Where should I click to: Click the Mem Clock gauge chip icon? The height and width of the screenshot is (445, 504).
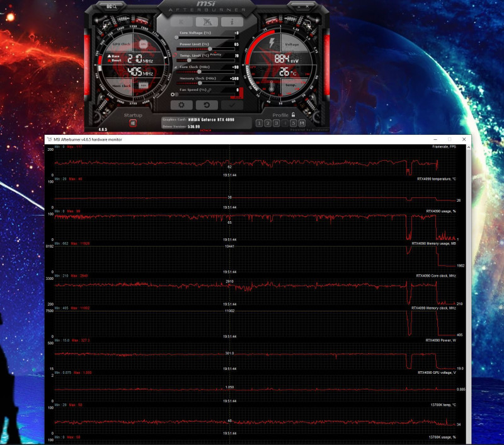(144, 85)
